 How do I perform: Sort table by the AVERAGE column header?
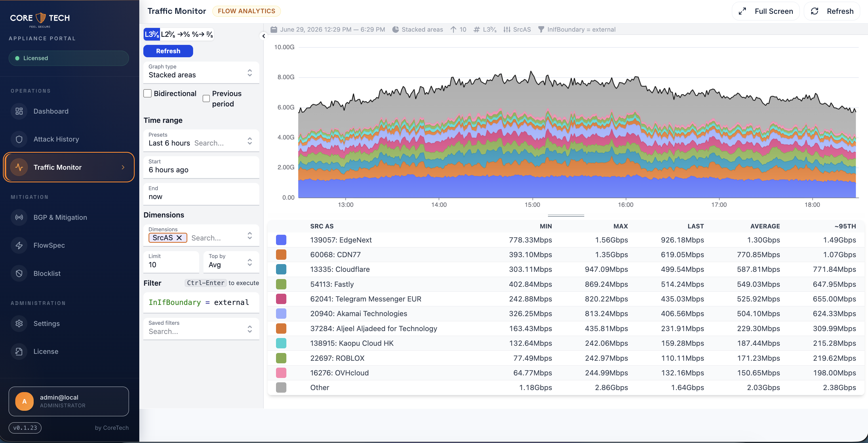tap(765, 226)
